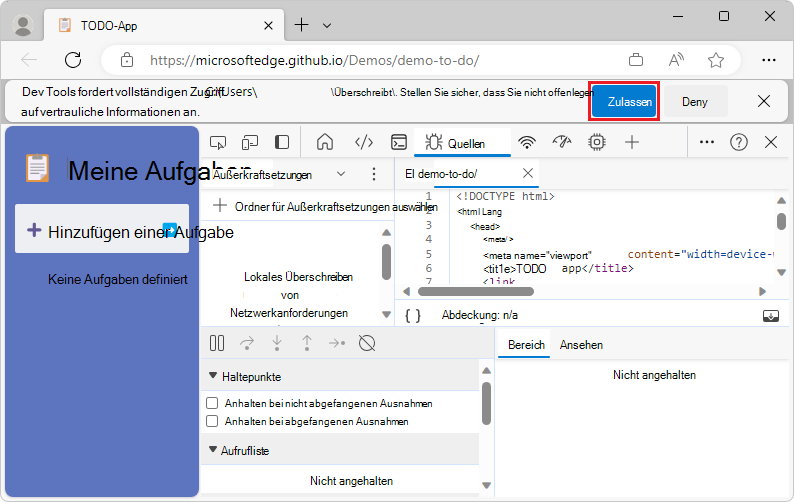
Task: Open the DevTools Welcome home tab
Action: (x=325, y=142)
